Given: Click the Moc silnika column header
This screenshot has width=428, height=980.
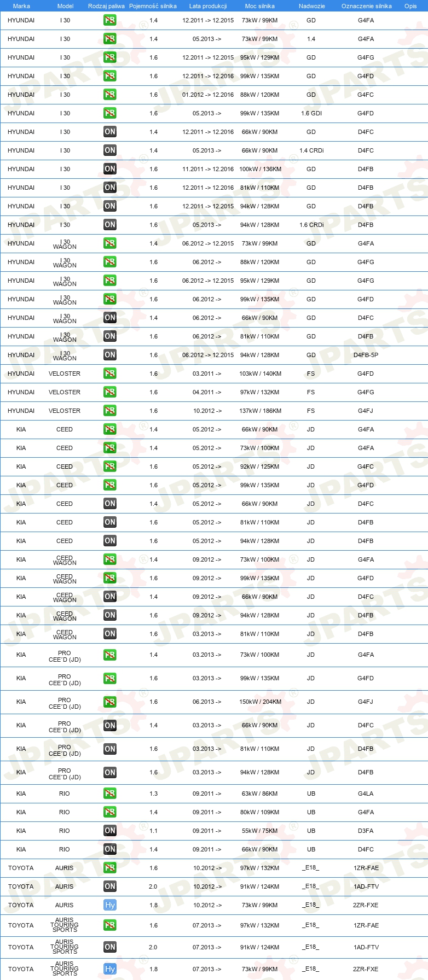Looking at the screenshot, I should [x=260, y=6].
